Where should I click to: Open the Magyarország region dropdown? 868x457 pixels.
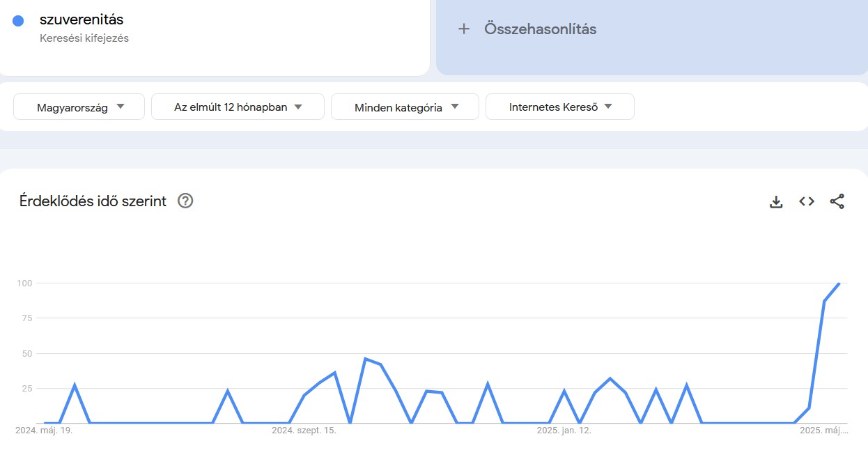78,106
